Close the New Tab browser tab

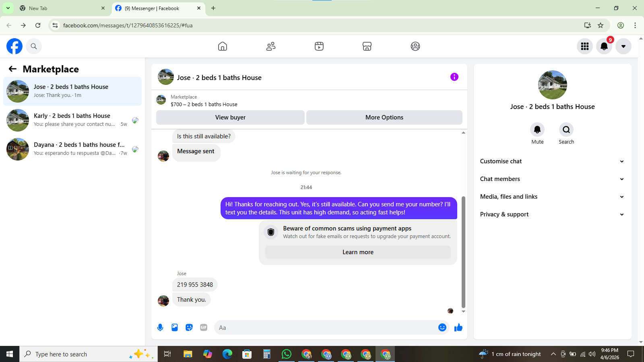(103, 8)
